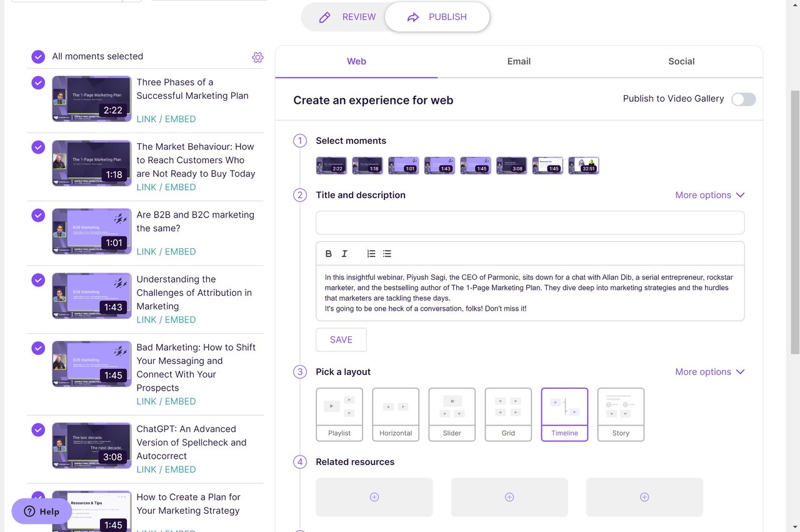Click the moments settings gear icon

(257, 58)
